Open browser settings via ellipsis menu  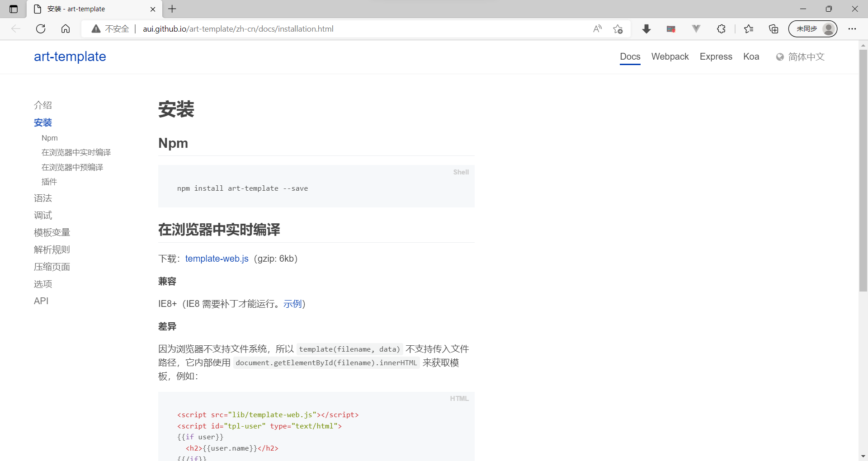click(853, 28)
